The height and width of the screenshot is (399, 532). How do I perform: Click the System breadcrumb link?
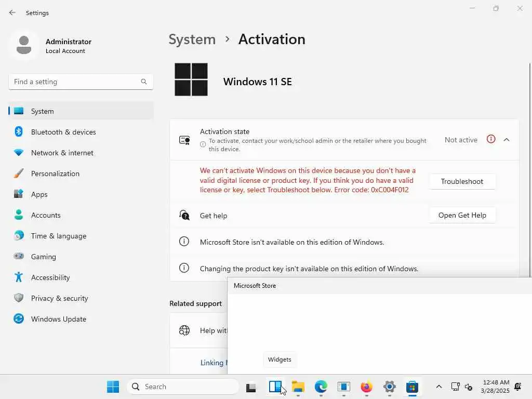coord(192,39)
